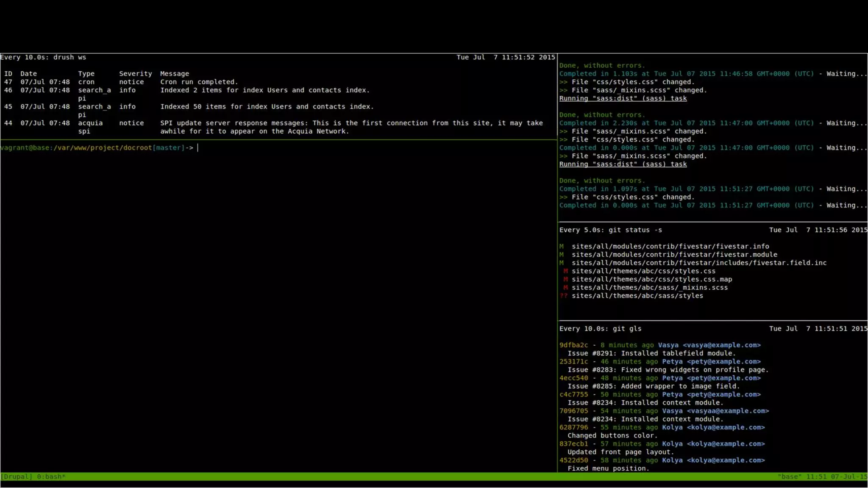Click the vertical pane divider between panes
The width and height of the screenshot is (868, 488).
click(x=557, y=263)
